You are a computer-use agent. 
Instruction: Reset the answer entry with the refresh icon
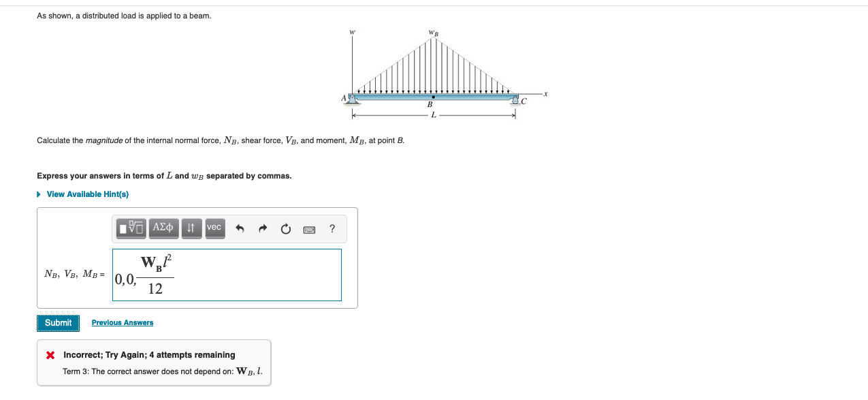point(286,228)
